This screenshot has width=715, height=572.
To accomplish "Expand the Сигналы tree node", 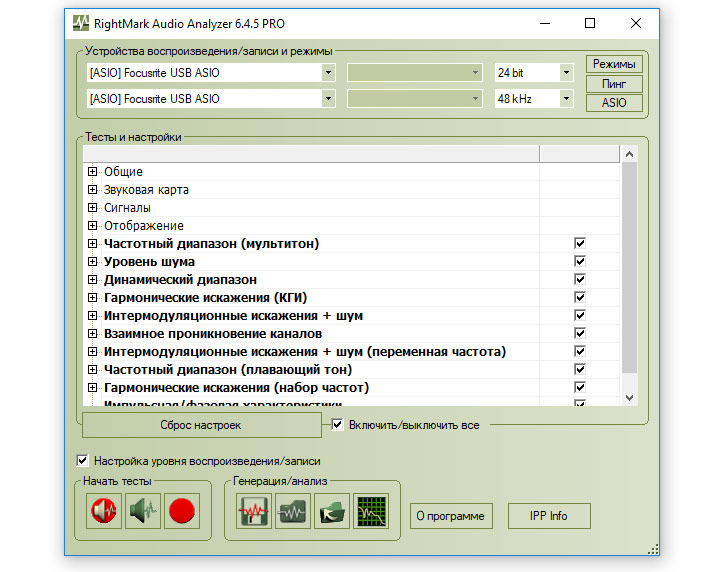I will 93,208.
